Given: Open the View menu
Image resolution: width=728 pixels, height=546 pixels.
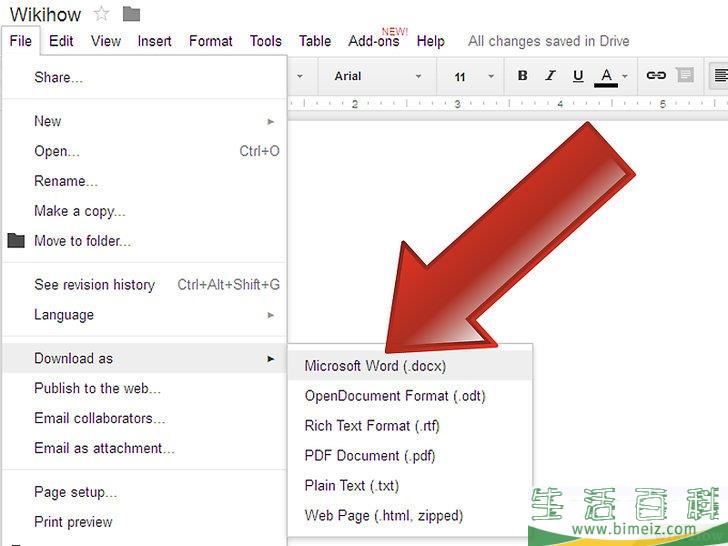Looking at the screenshot, I should pyautogui.click(x=106, y=41).
